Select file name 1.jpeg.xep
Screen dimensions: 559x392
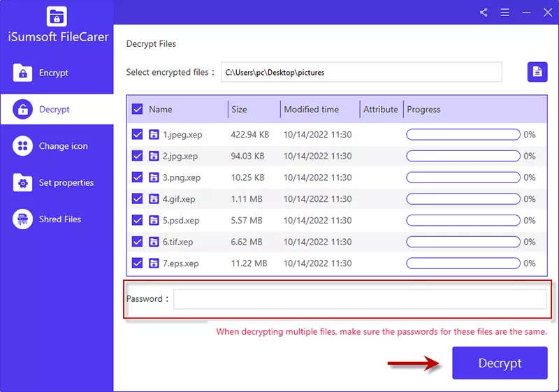click(182, 135)
